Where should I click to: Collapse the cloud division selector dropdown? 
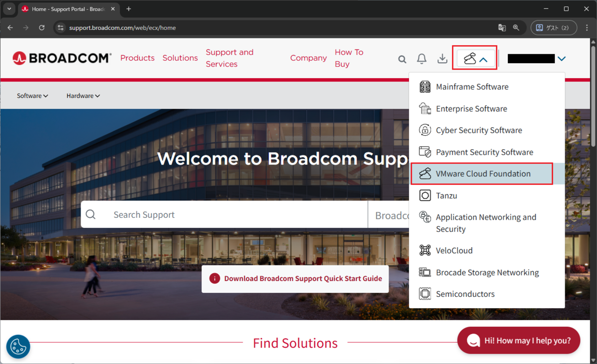pyautogui.click(x=476, y=59)
